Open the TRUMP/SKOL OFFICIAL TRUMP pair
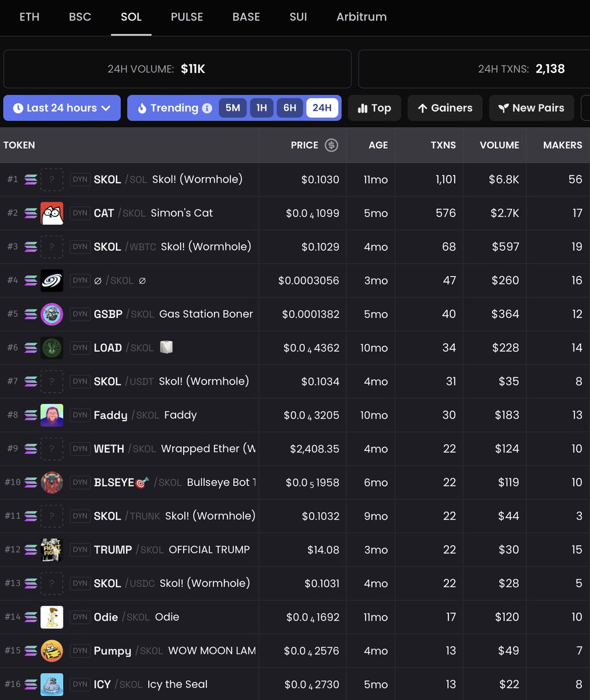Viewport: 590px width, 700px height. coord(295,550)
